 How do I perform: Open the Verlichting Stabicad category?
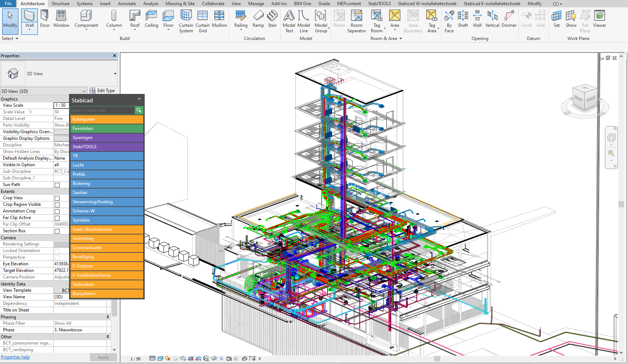[107, 239]
